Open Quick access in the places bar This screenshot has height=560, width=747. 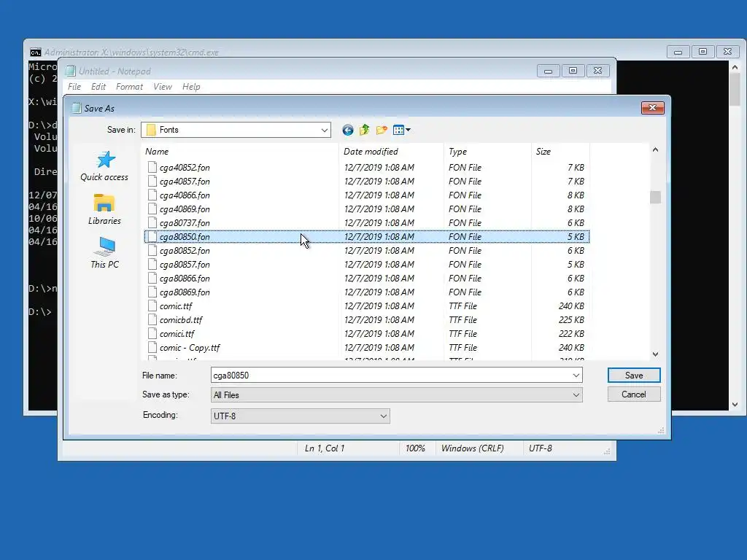point(104,166)
